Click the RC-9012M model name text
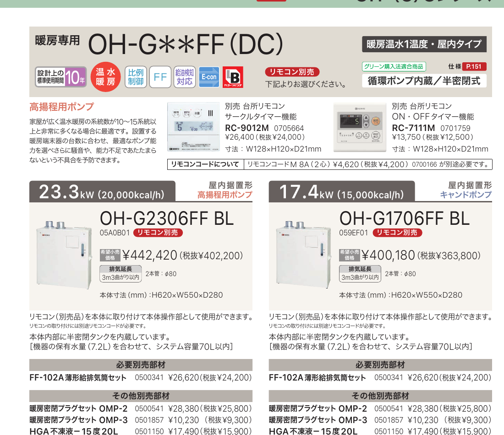This screenshot has width=504, height=435. (x=247, y=128)
